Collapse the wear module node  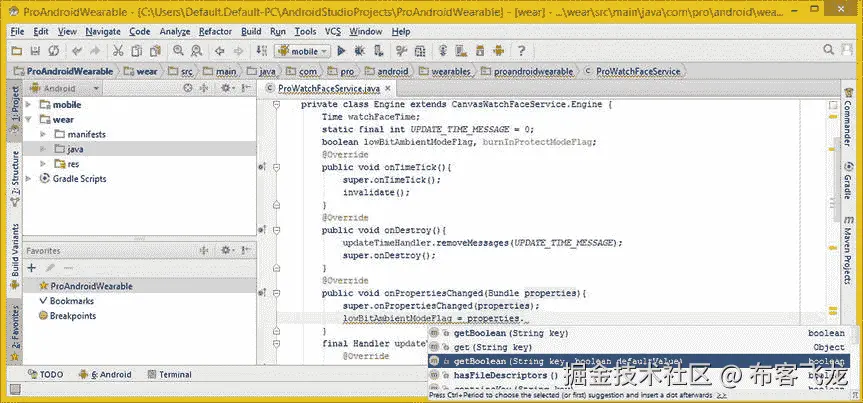[29, 119]
